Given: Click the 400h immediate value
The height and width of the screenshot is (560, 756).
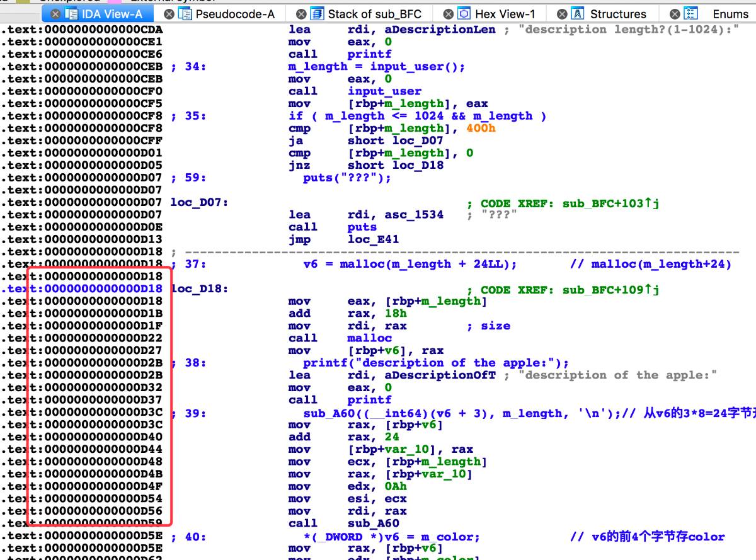Looking at the screenshot, I should click(x=481, y=129).
